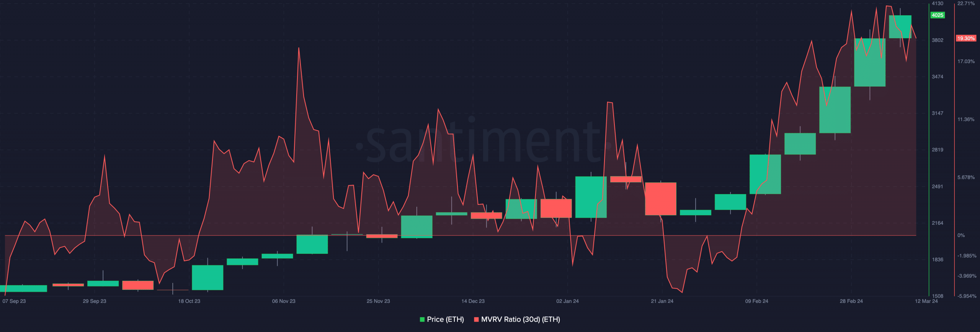The height and width of the screenshot is (332, 980).
Task: Click the 1508 price axis value
Action: point(938,296)
